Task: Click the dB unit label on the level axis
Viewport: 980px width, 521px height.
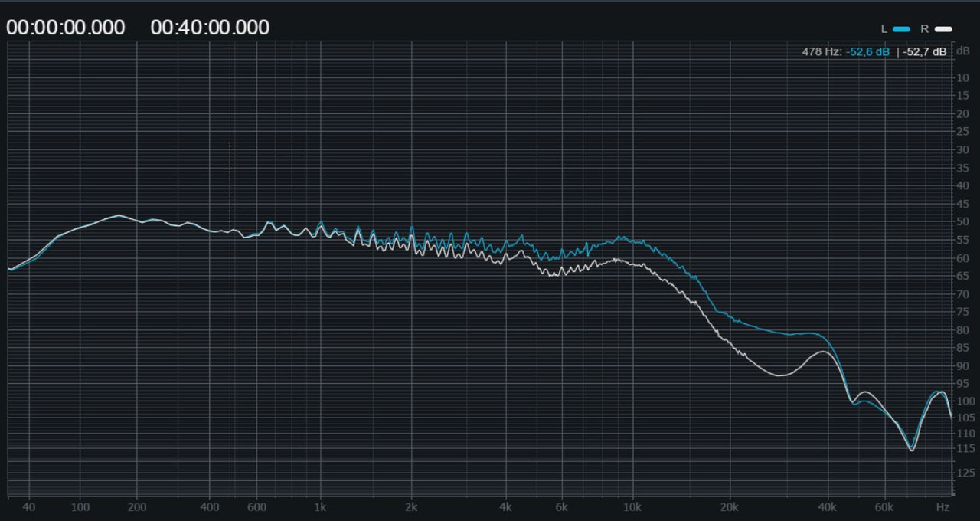Action: (x=962, y=51)
